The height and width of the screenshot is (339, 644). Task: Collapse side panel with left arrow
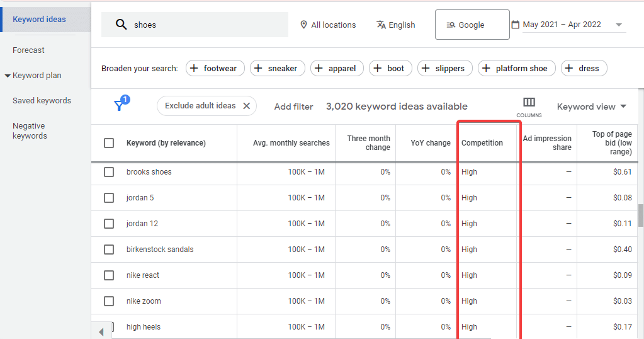pyautogui.click(x=101, y=331)
